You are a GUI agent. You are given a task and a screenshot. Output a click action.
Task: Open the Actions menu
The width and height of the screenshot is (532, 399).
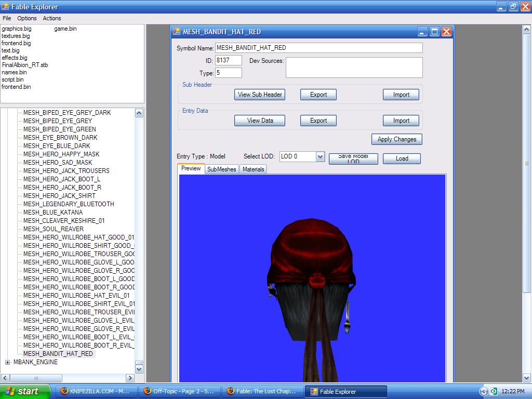51,18
